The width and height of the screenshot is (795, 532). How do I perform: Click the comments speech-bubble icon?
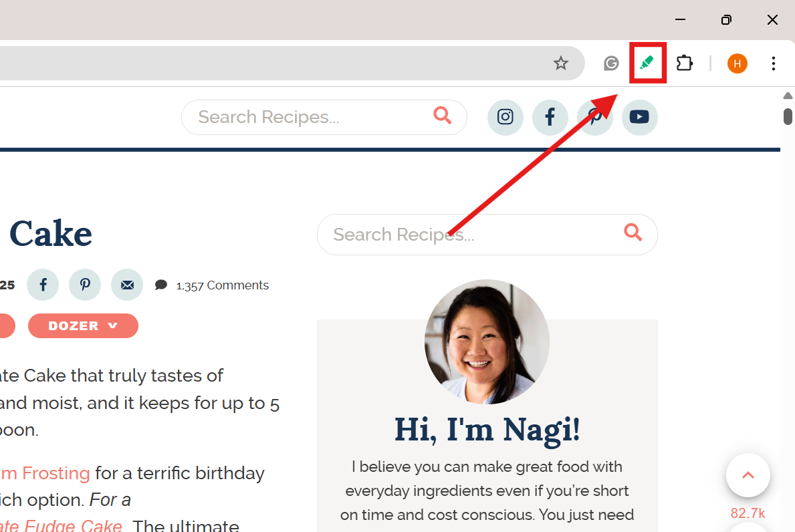pyautogui.click(x=160, y=285)
